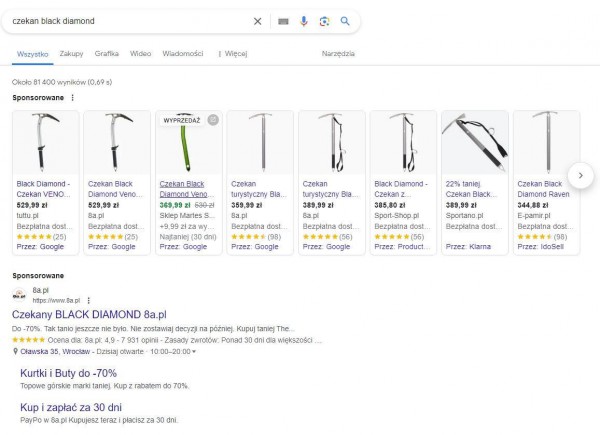Start voice search with microphone icon

point(304,21)
